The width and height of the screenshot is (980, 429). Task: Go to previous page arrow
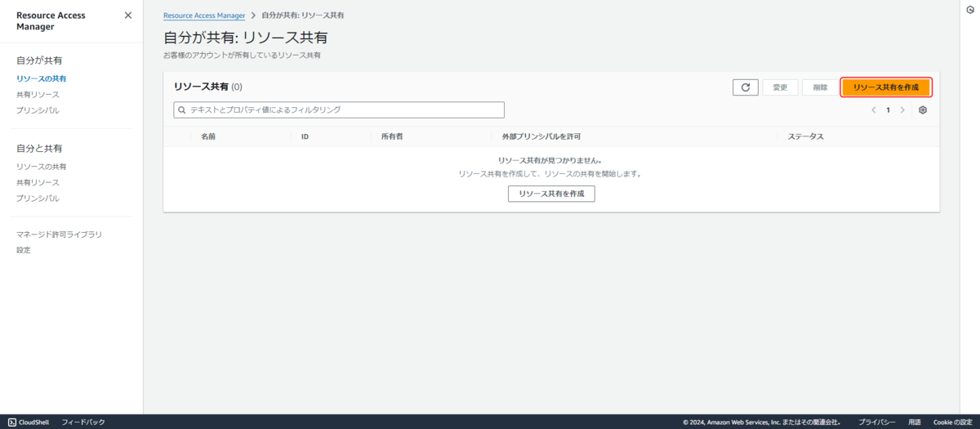click(873, 109)
